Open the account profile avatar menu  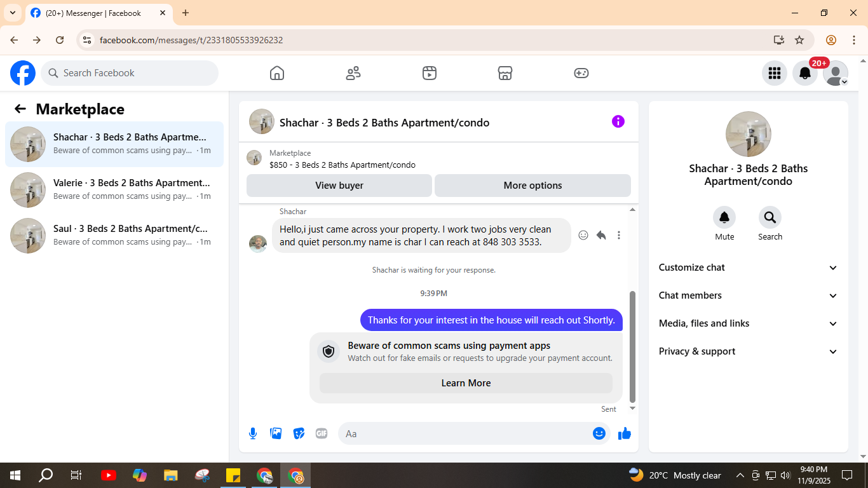[x=835, y=73]
